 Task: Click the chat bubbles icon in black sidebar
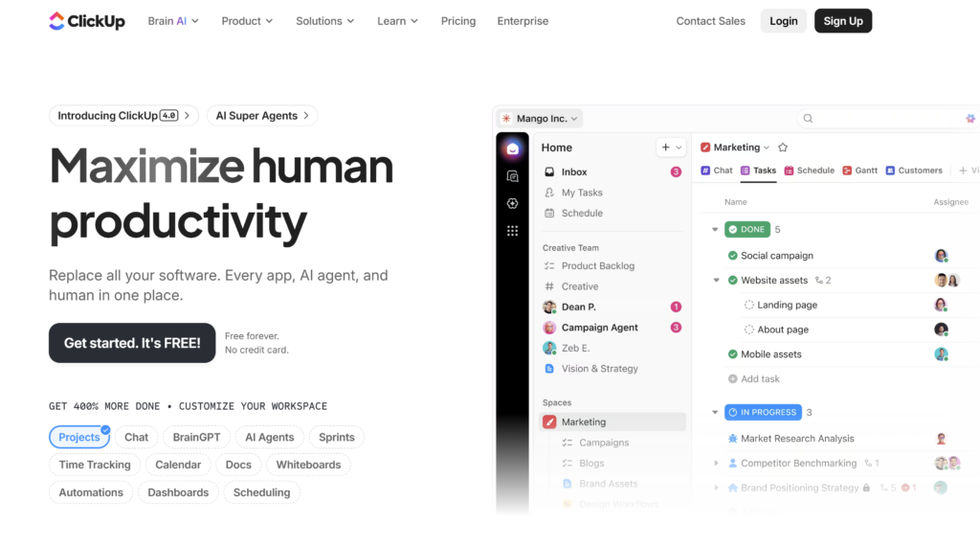click(x=513, y=176)
